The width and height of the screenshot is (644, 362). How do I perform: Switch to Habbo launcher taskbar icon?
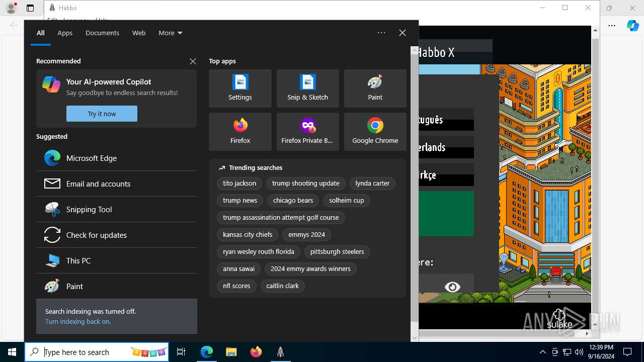[x=280, y=352]
